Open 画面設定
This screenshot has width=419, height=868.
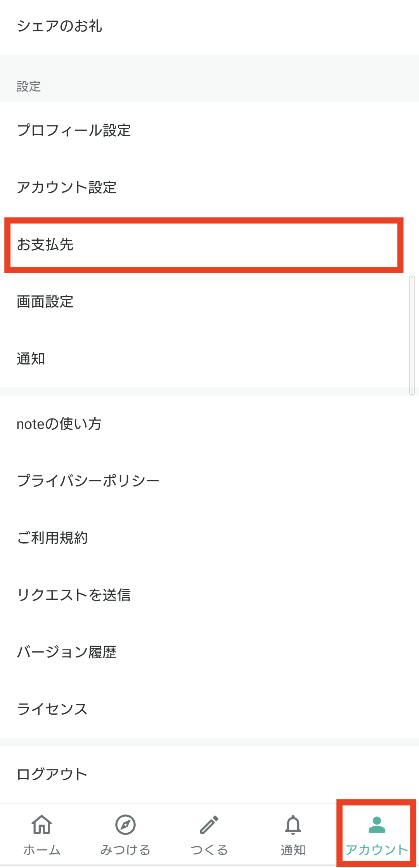[x=209, y=302]
